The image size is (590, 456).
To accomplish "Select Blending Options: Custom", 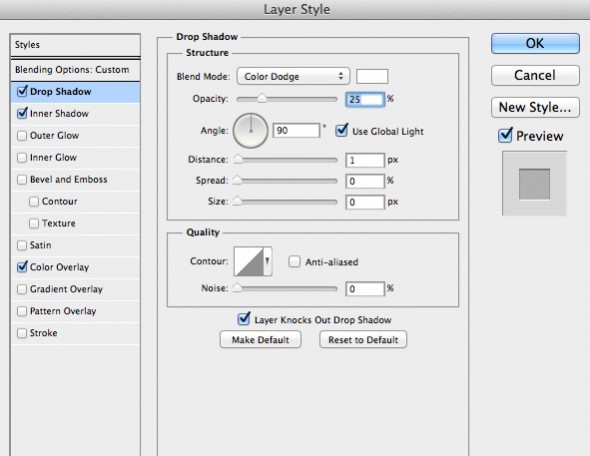I will point(75,70).
